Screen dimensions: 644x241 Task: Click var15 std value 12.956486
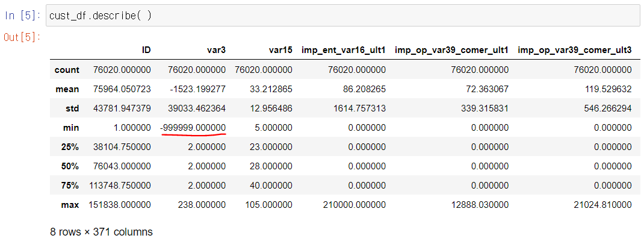click(x=271, y=108)
